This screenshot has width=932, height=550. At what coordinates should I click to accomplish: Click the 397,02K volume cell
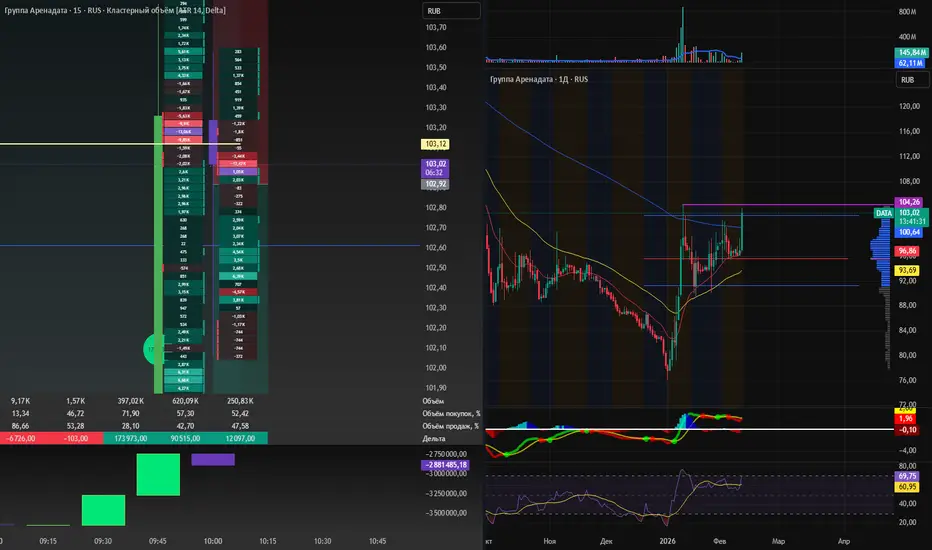(131, 401)
